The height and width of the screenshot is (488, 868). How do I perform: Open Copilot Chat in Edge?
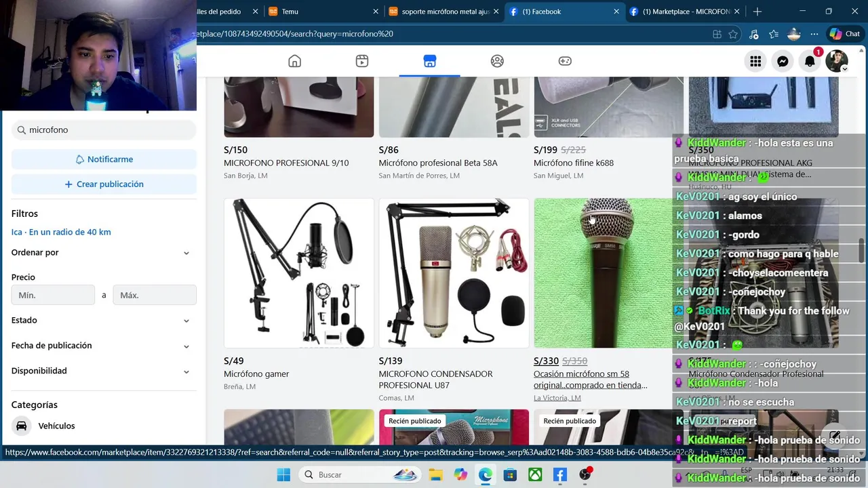pos(844,34)
